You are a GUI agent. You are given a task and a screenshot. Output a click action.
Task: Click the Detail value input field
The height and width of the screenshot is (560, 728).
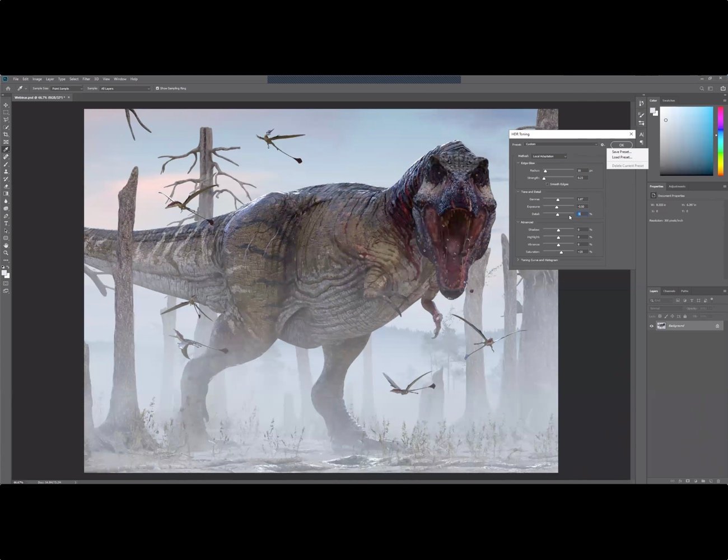pos(582,214)
